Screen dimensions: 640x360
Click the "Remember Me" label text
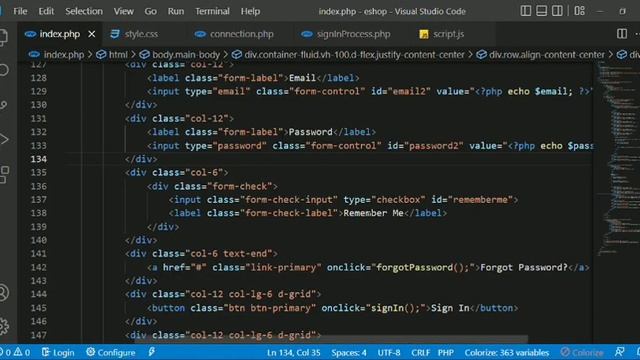click(x=373, y=213)
